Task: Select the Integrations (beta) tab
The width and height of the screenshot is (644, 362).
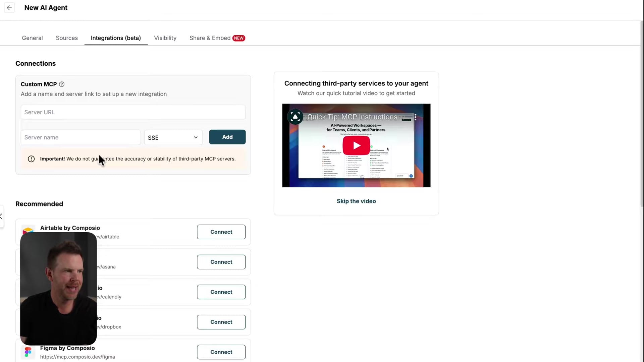Action: [116, 38]
